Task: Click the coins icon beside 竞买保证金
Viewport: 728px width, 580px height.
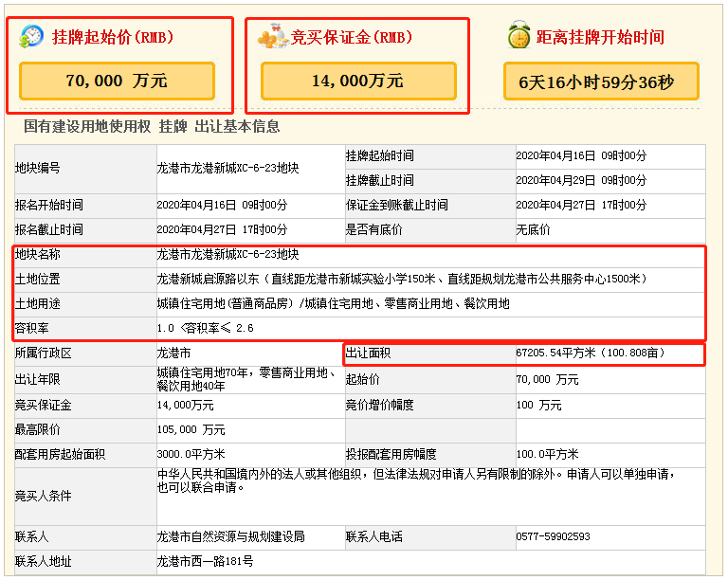Action: (x=273, y=38)
